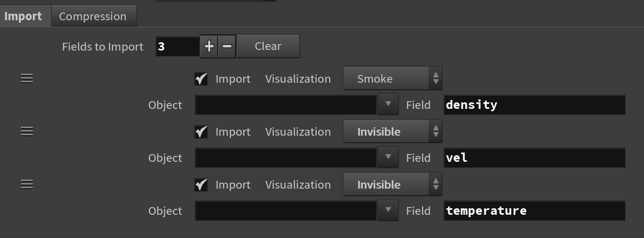Click the reorder handle for the density row
This screenshot has height=238, width=644.
(27, 78)
